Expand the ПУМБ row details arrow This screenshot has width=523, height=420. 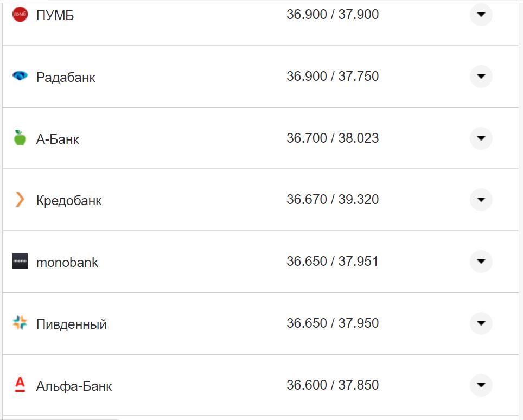(x=481, y=15)
